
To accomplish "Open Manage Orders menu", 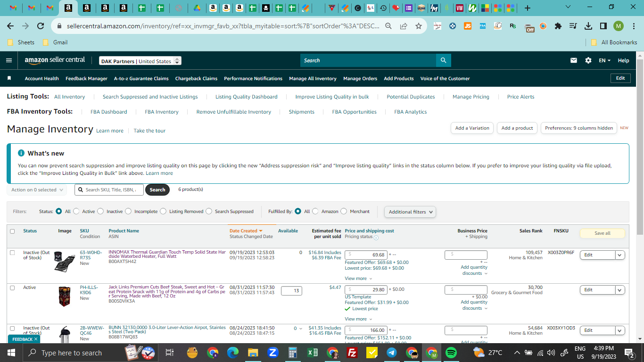I will (360, 78).
